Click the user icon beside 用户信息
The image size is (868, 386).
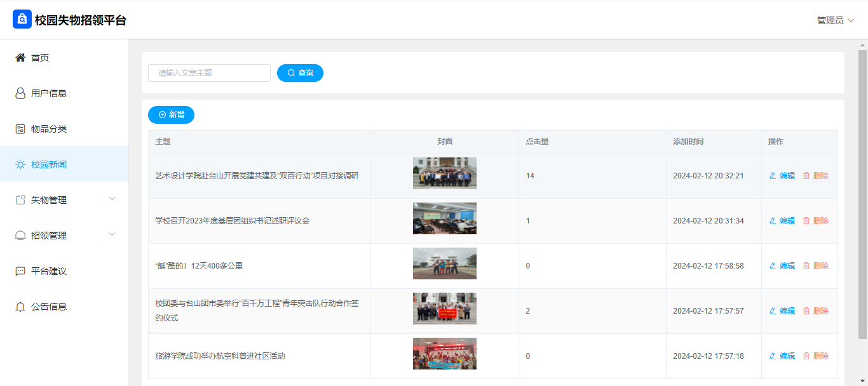click(20, 93)
